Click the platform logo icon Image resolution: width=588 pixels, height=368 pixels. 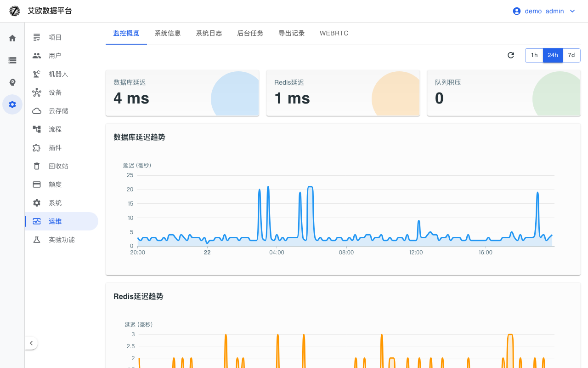click(x=15, y=11)
